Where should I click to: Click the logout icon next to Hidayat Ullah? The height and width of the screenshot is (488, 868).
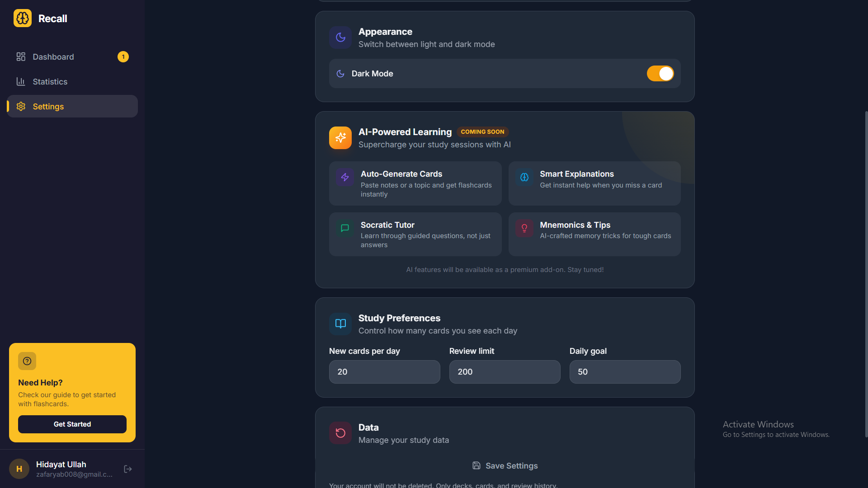(127, 469)
